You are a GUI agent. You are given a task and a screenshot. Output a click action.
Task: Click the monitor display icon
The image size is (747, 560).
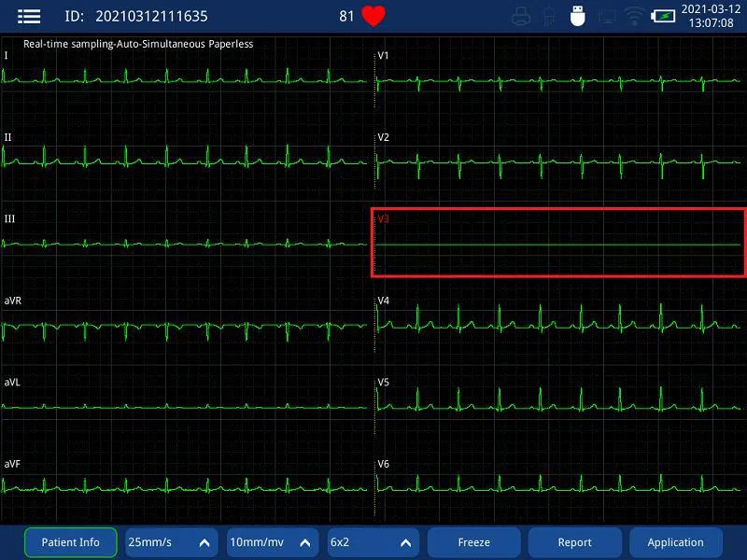click(x=607, y=17)
